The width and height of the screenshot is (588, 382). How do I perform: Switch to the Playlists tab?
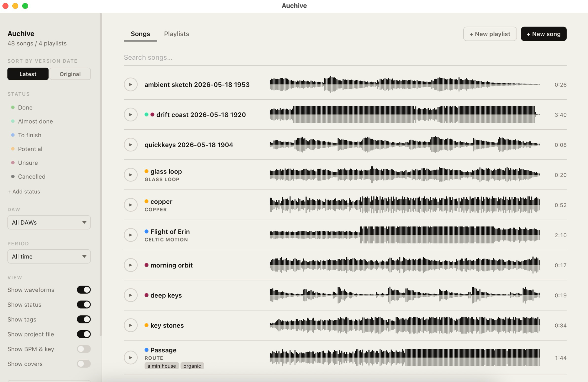(x=176, y=34)
